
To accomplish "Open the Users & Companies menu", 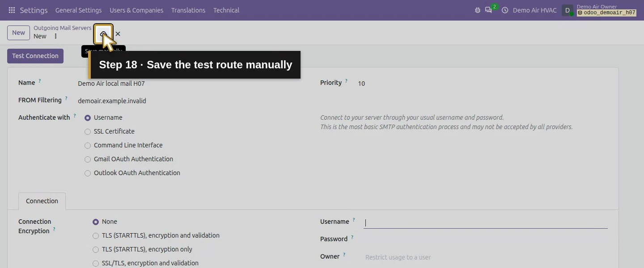I will pos(136,10).
